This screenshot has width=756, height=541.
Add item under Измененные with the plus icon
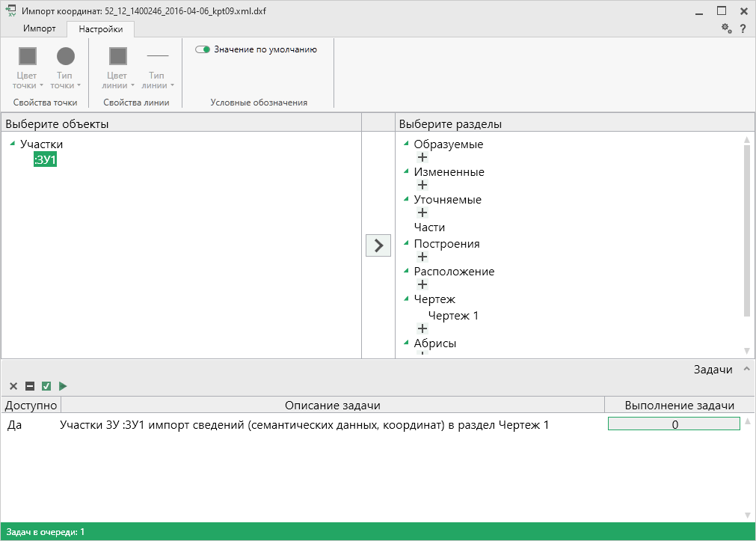point(422,186)
